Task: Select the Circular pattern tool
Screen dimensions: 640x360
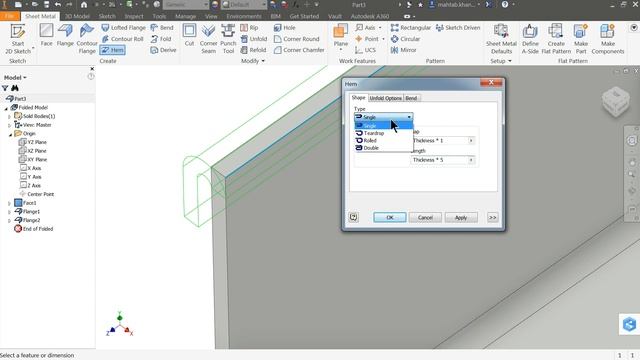Action: [x=405, y=39]
